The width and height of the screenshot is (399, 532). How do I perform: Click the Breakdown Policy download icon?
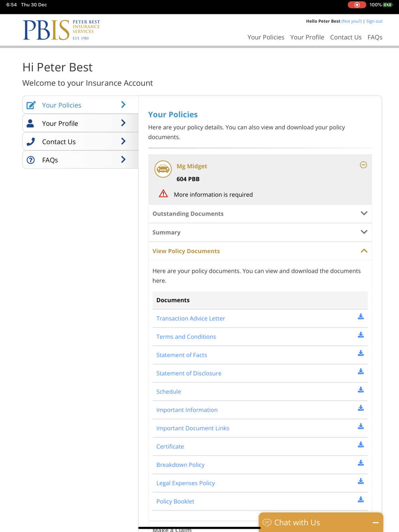click(361, 463)
